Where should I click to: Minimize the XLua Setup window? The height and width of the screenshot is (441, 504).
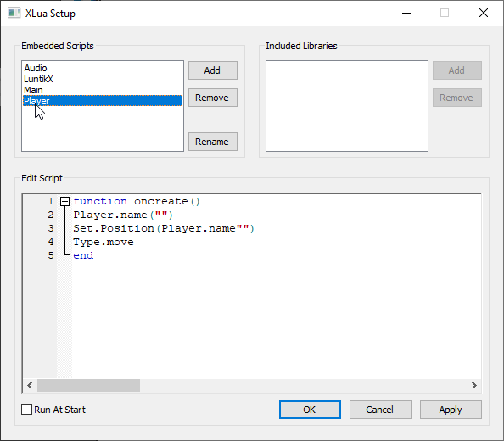[x=406, y=14]
